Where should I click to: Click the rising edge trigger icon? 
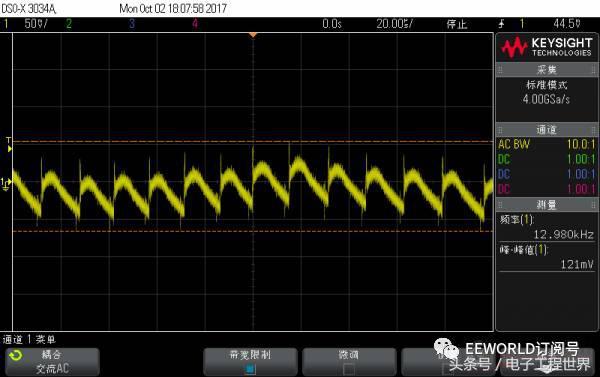click(502, 24)
